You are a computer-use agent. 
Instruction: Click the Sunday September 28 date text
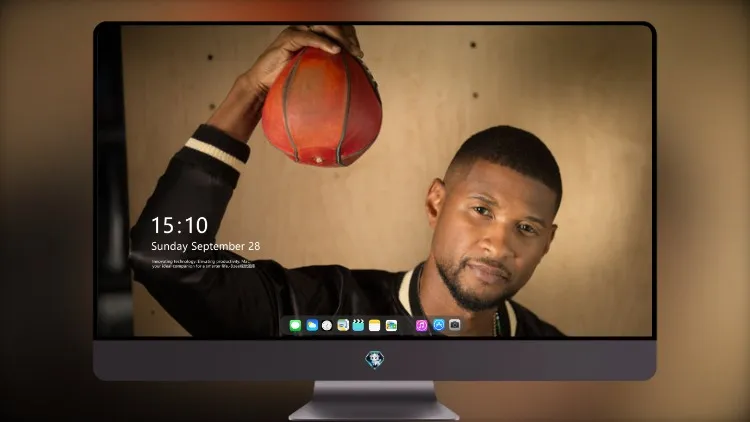[206, 246]
